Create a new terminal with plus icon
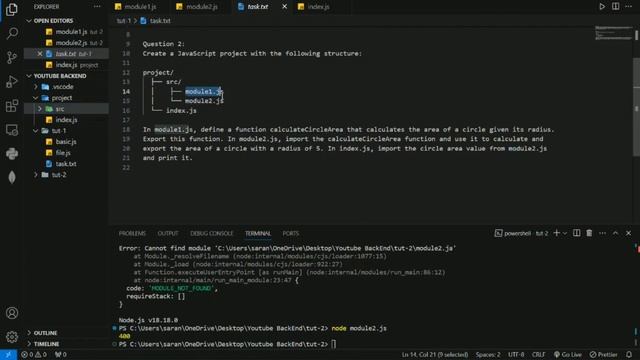The image size is (640, 360). point(556,233)
